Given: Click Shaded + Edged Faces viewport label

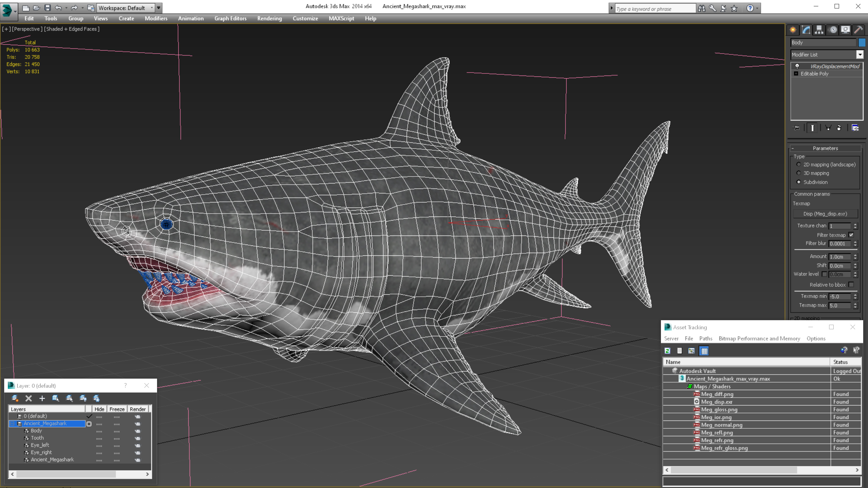Looking at the screenshot, I should [72, 29].
